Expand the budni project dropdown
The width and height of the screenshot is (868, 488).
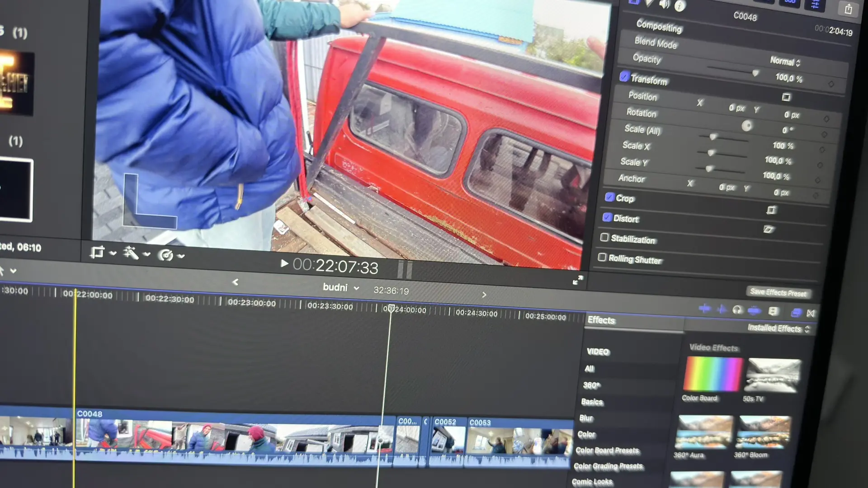click(341, 287)
